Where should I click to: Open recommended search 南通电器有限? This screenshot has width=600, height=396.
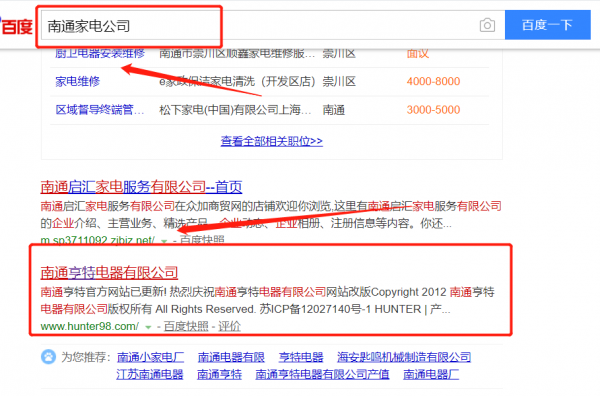click(231, 357)
